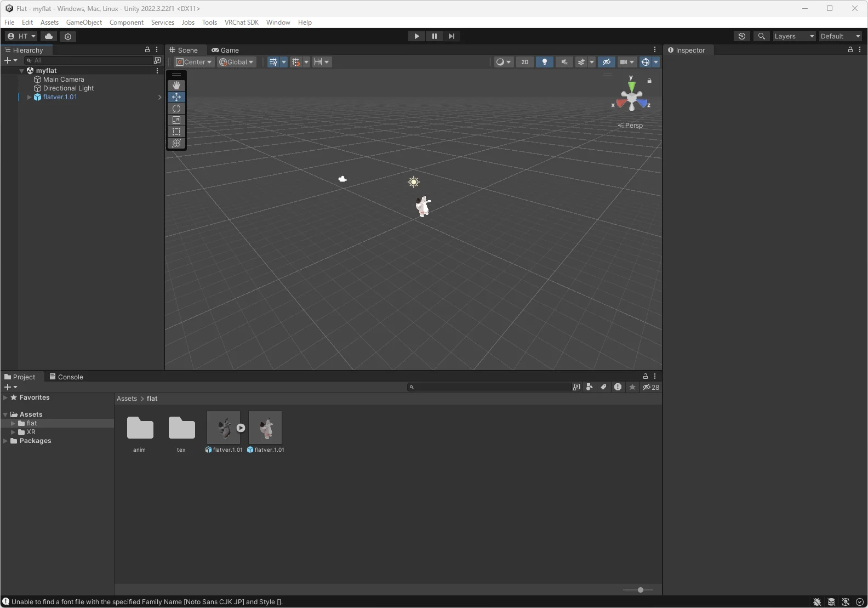Click the Step frame button
The height and width of the screenshot is (608, 868).
click(x=451, y=36)
